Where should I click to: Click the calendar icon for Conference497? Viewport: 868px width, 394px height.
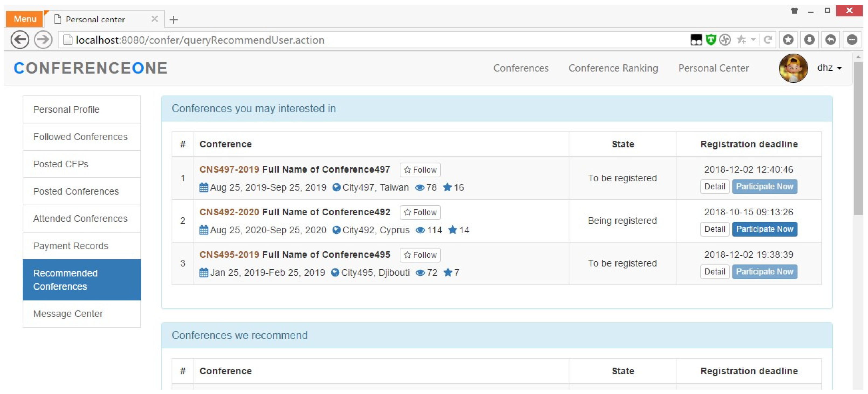coord(203,187)
